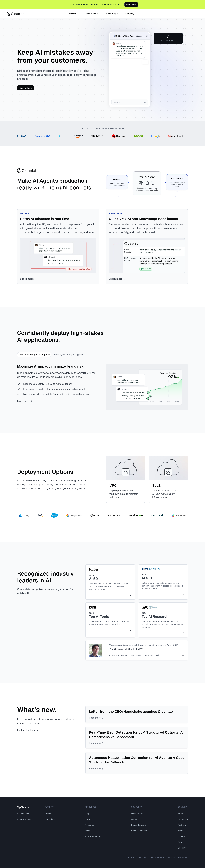This screenshot has width=205, height=868.
Task: Click Read more in the acquisition banner
Action: click(131, 4)
